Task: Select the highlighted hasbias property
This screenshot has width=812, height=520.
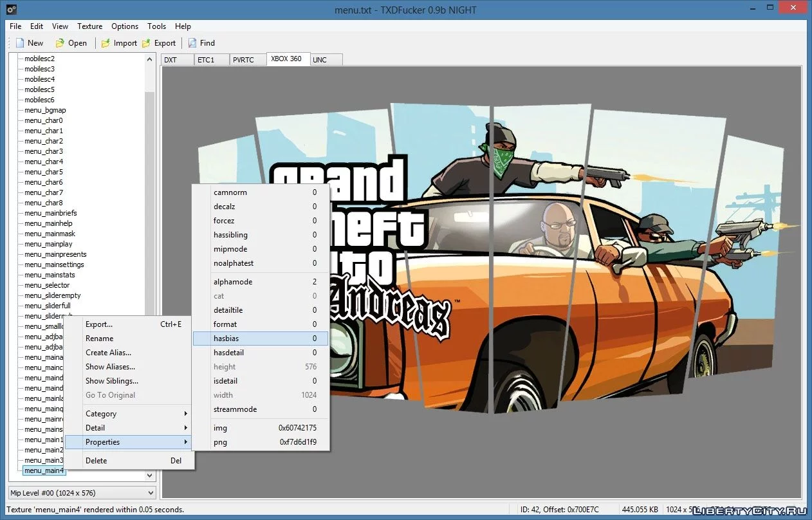Action: click(261, 339)
